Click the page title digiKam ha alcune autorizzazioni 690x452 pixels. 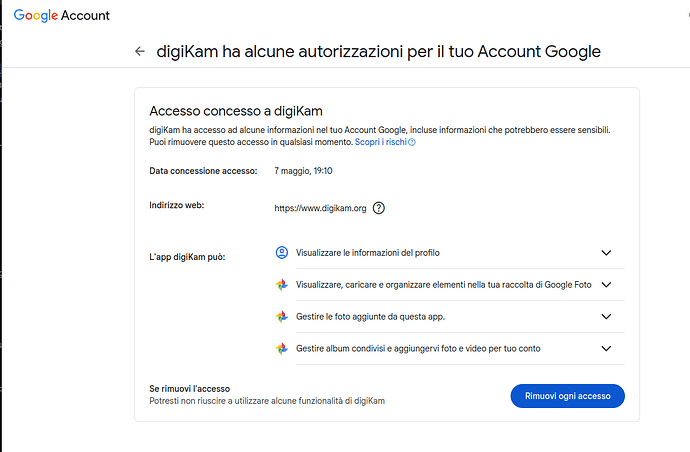pyautogui.click(x=378, y=51)
